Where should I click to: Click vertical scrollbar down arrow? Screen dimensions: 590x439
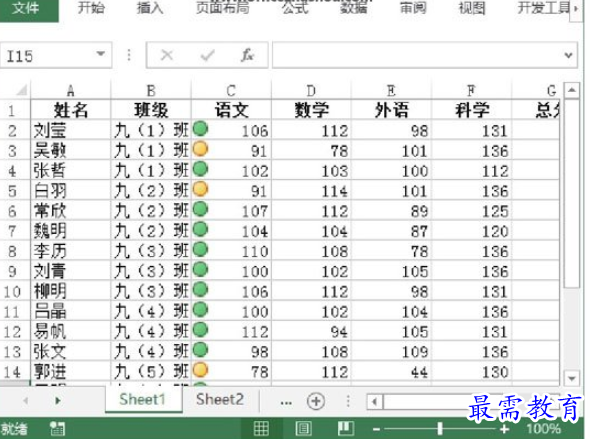pos(572,378)
